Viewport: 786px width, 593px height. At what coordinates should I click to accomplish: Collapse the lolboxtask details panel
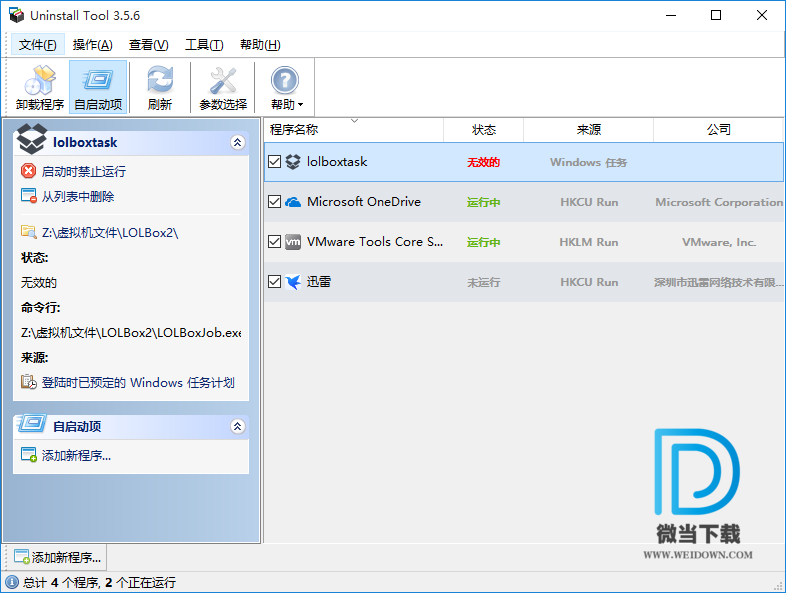tap(238, 142)
